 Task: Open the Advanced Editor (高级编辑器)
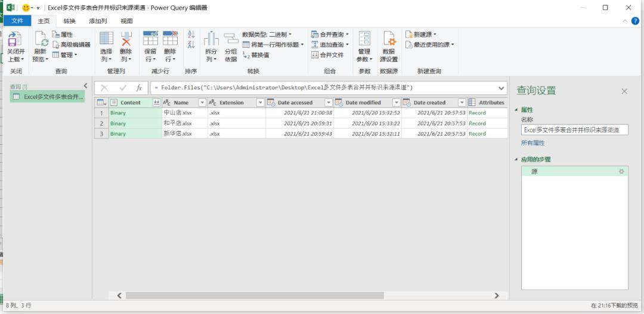point(72,44)
